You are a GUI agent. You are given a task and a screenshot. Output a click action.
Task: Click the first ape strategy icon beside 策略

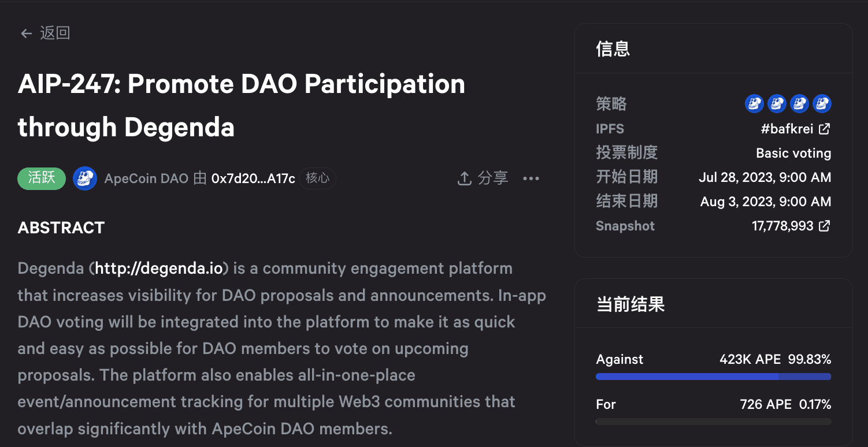pos(754,104)
